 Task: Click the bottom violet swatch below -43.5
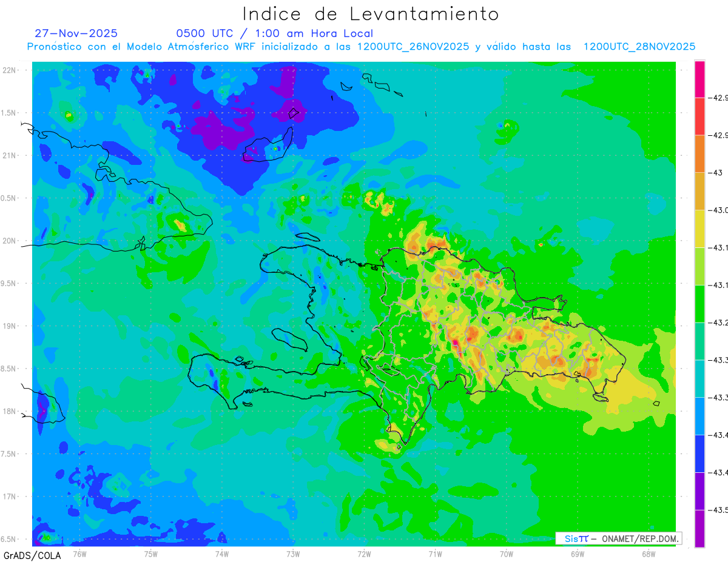tap(699, 528)
